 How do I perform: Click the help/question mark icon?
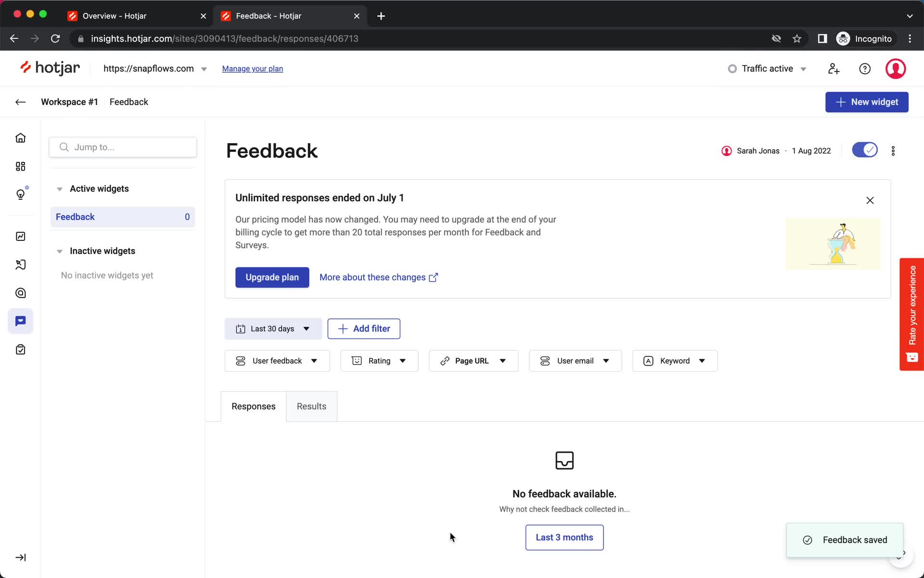(865, 68)
